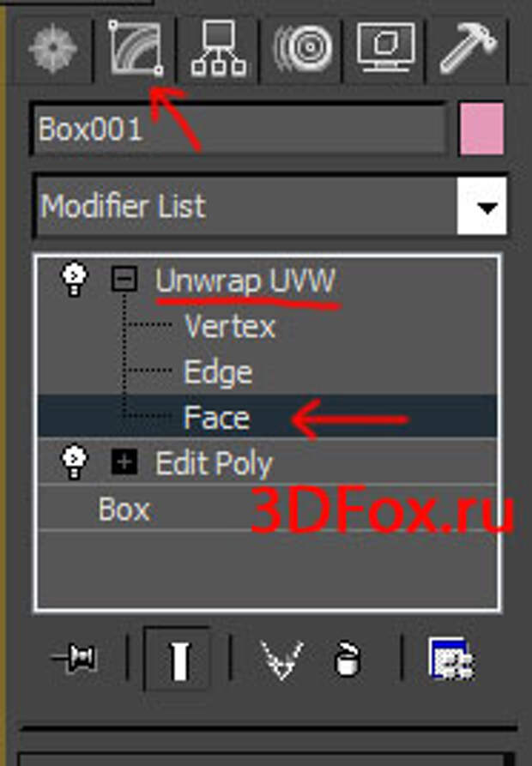This screenshot has width=532, height=766.
Task: Toggle the Edit Poly lightbulb
Action: (74, 461)
